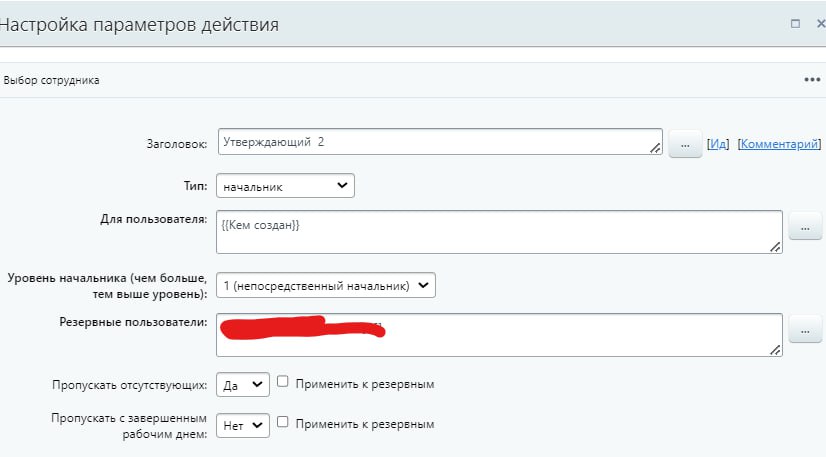Click resize handle of Заголовок field
Image resolution: width=826 pixels, height=457 pixels.
655,148
